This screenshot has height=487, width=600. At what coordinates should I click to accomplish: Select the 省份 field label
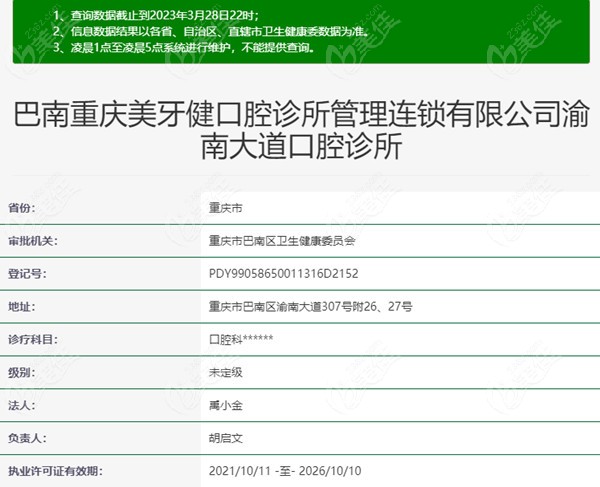tap(21, 208)
